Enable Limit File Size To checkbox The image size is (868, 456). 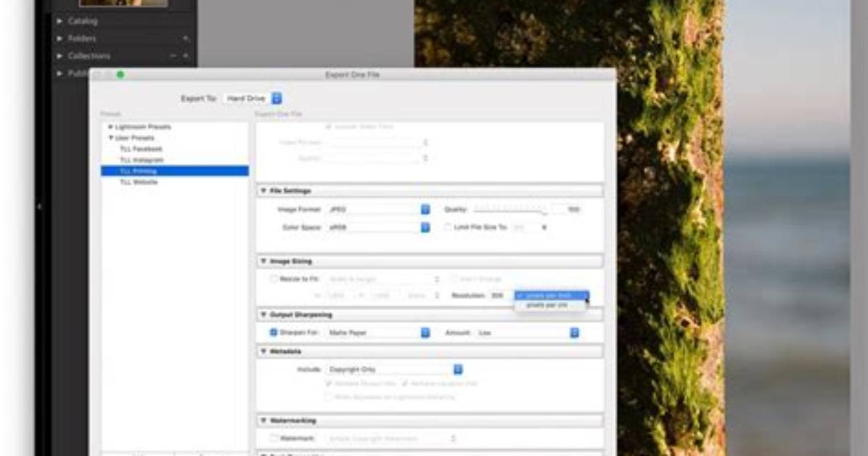point(448,227)
